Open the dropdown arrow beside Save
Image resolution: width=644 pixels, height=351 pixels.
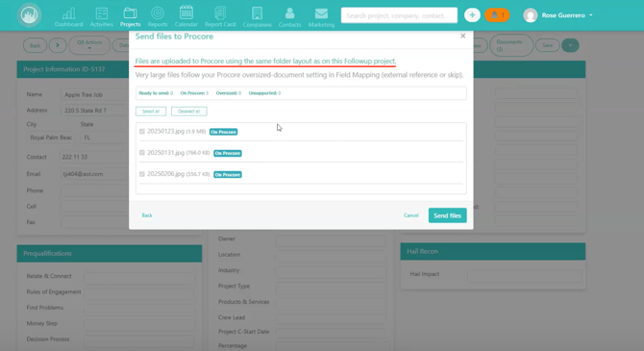click(x=570, y=45)
